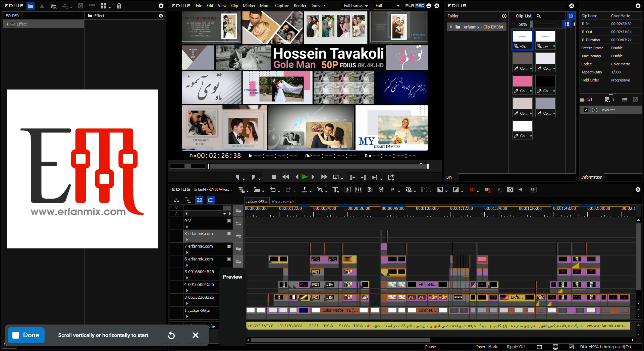Image resolution: width=644 pixels, height=351 pixels.
Task: Expand the erfanmix - Clip EM384 folder
Action: point(451,27)
